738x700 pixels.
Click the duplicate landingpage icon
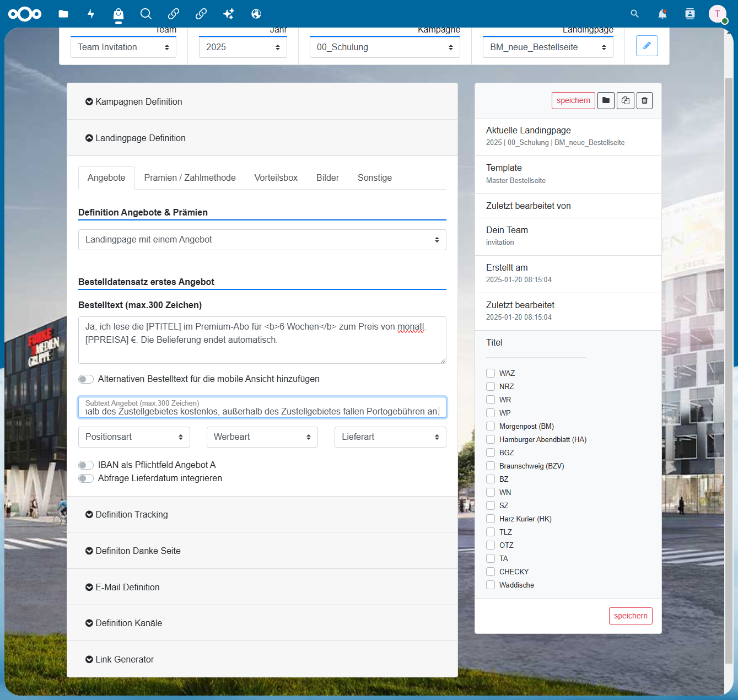coord(626,100)
